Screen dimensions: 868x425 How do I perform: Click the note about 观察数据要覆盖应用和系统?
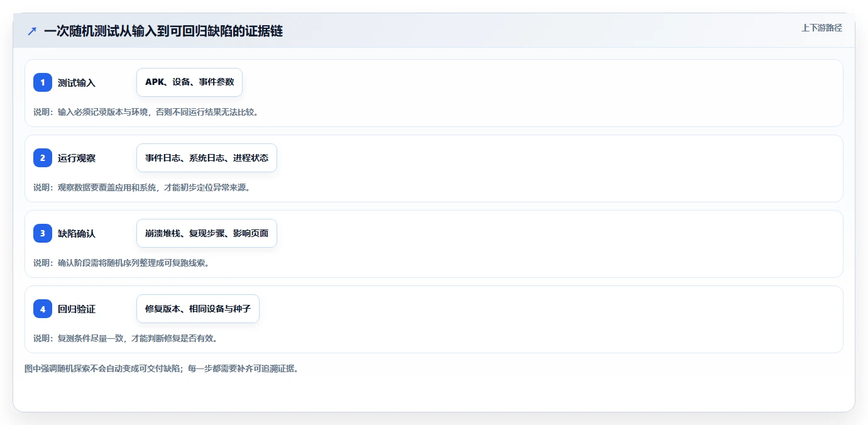pos(142,187)
